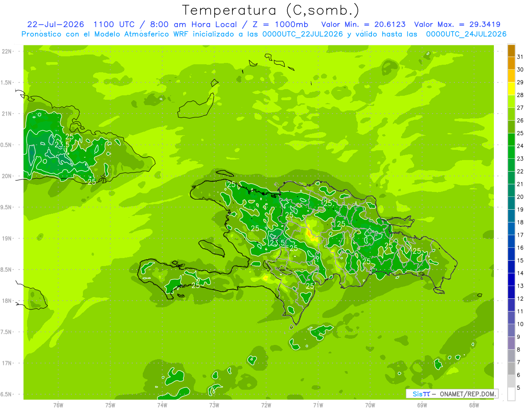Pick the dark orange swatch above 31
The width and height of the screenshot is (532, 411).
pos(511,51)
